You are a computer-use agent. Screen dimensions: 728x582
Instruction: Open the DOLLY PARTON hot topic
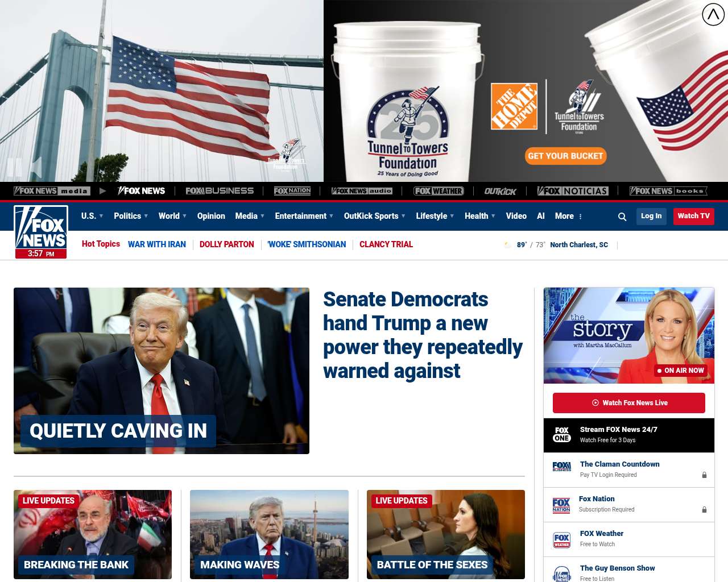227,244
